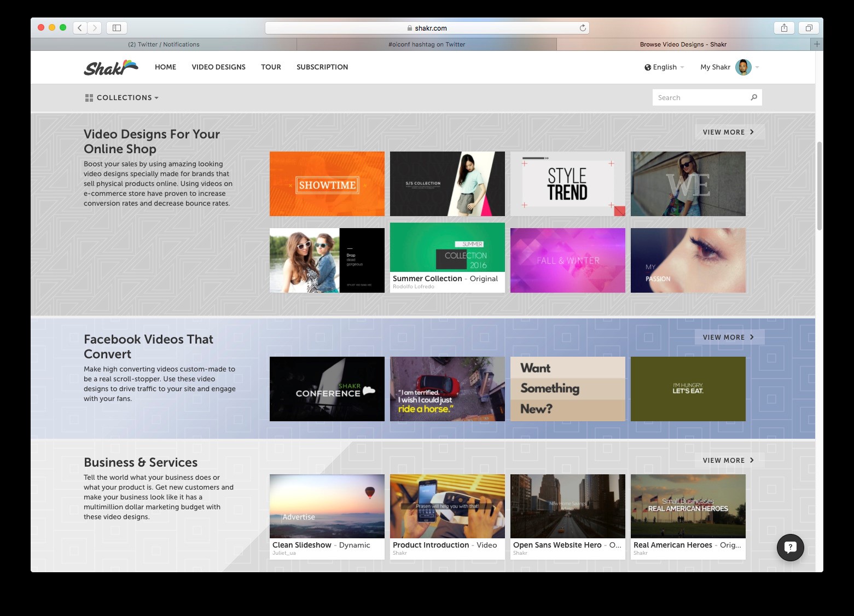
Task: Click Business & Services heading
Action: [x=141, y=462]
